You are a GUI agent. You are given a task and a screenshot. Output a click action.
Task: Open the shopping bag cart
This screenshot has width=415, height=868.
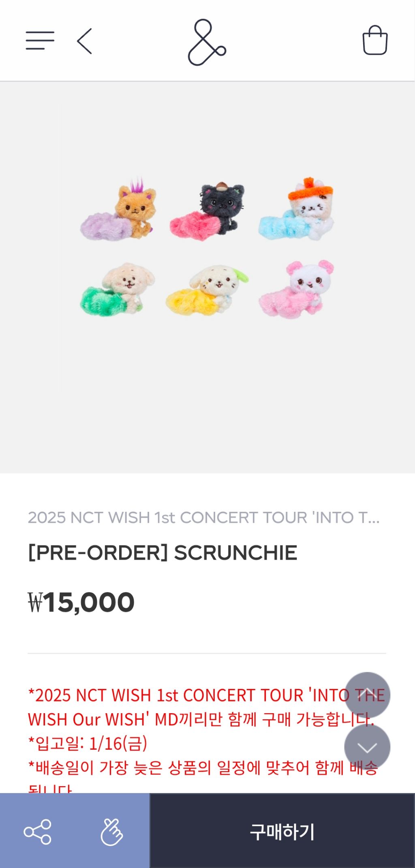[375, 40]
